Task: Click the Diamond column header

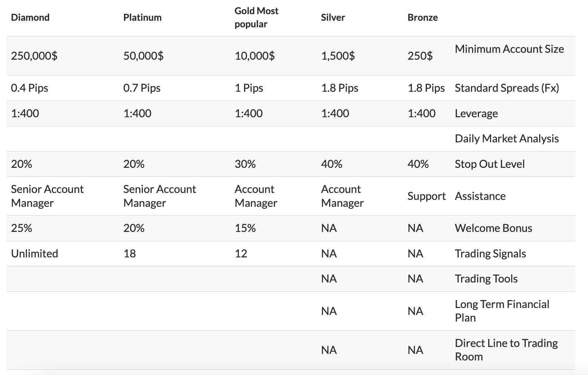Action: (x=30, y=17)
